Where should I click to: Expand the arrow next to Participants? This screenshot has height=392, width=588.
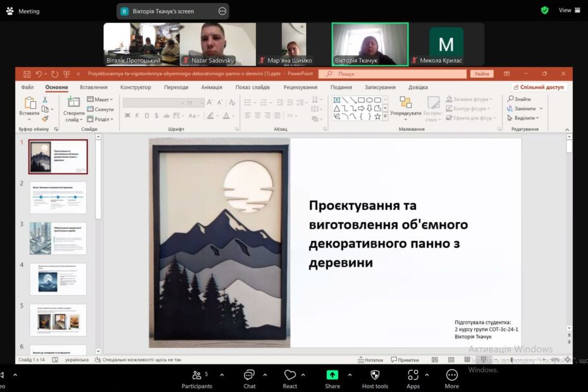point(221,375)
